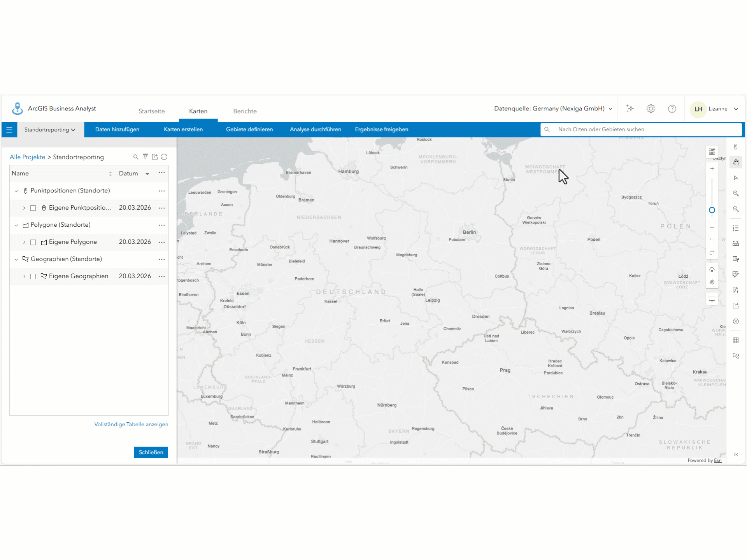Enable the Eigene Geographien checkbox
This screenshot has height=560, width=747.
[x=33, y=276]
